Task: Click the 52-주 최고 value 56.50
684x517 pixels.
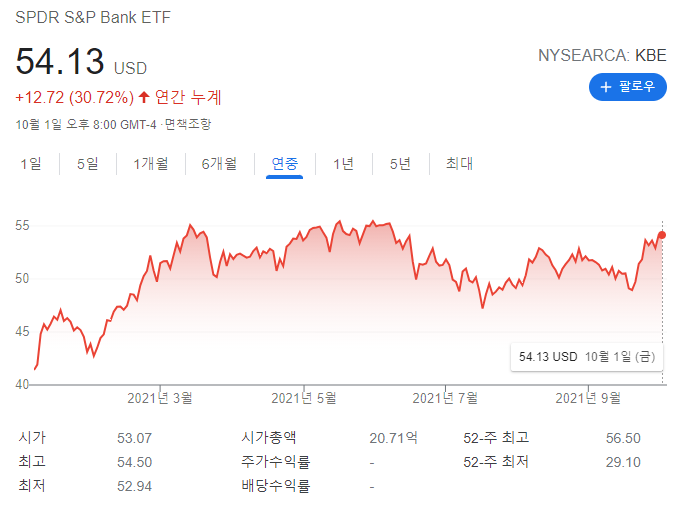Action: click(623, 438)
